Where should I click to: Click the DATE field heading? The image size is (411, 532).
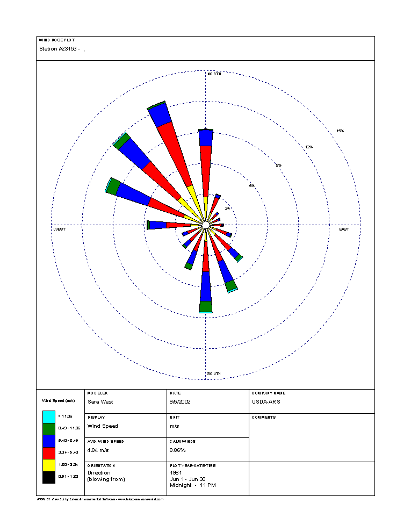pos(175,393)
